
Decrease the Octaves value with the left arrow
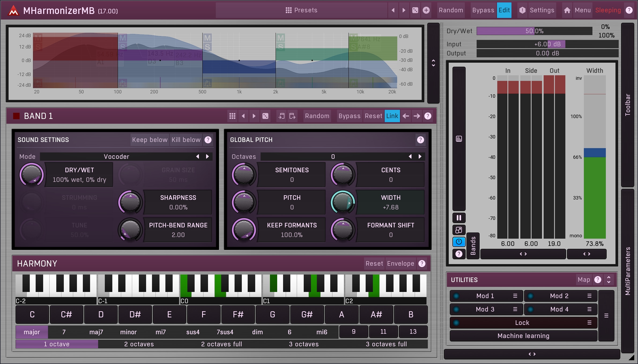410,156
